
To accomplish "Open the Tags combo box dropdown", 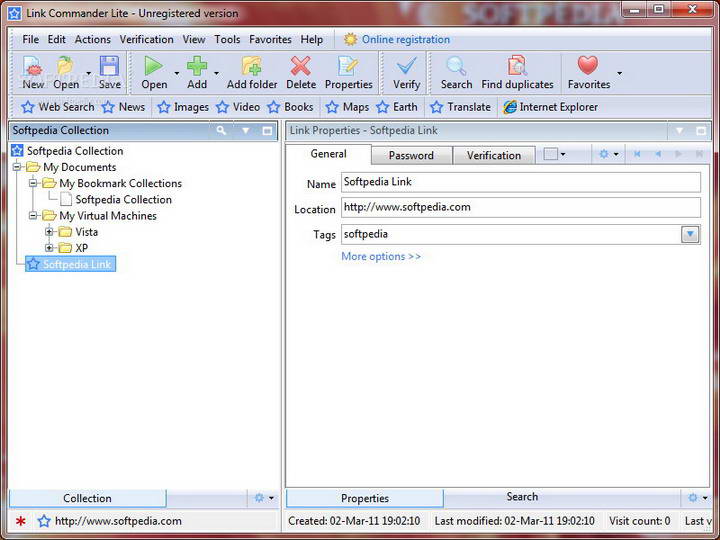I will (690, 235).
